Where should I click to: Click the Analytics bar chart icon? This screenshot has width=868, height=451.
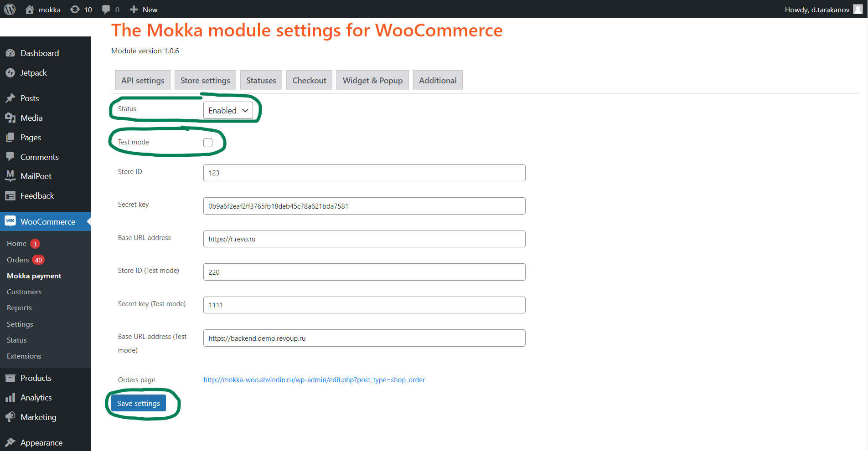click(x=10, y=398)
